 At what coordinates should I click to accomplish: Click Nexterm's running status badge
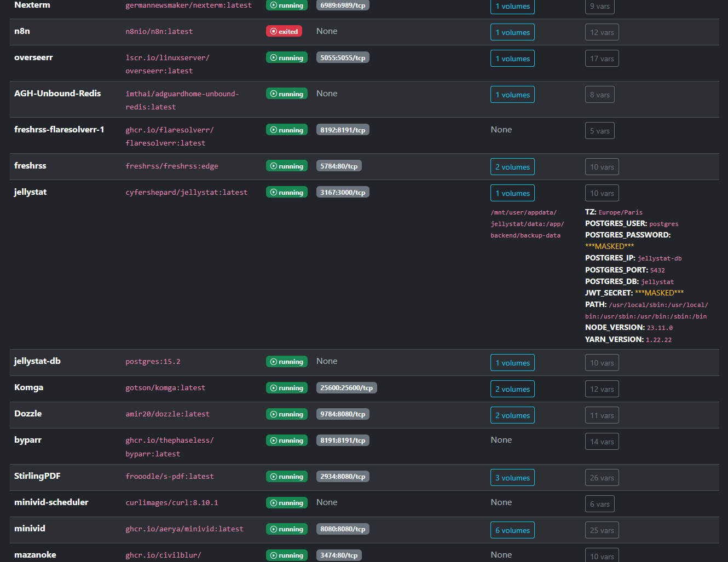pos(287,5)
